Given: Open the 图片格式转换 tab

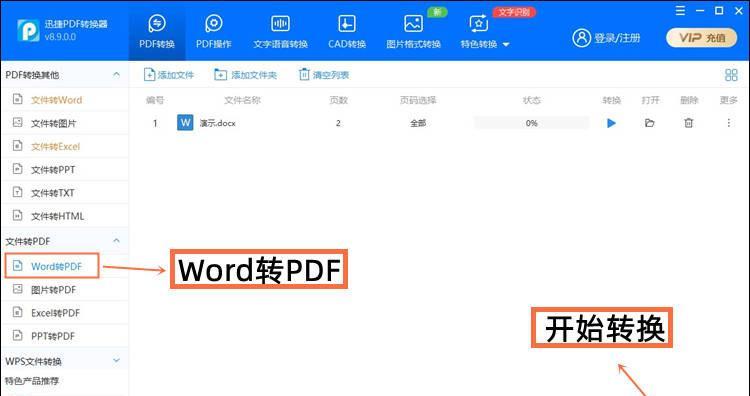Looking at the screenshot, I should 413,32.
